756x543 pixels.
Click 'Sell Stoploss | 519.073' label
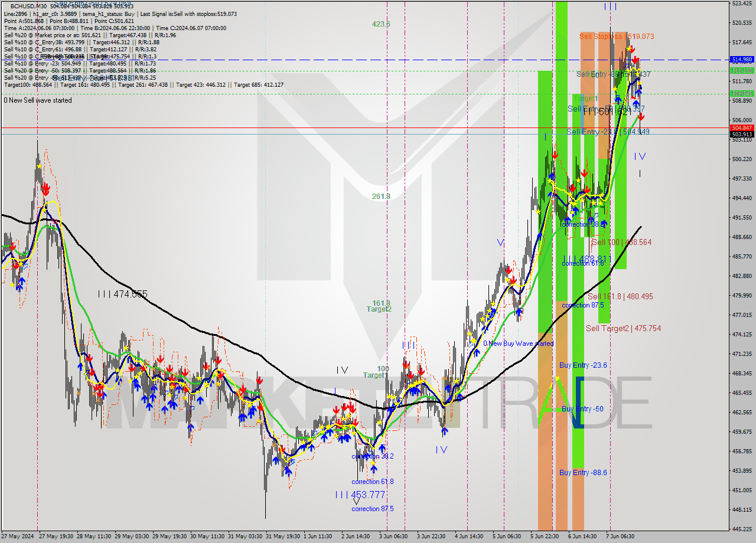[617, 37]
